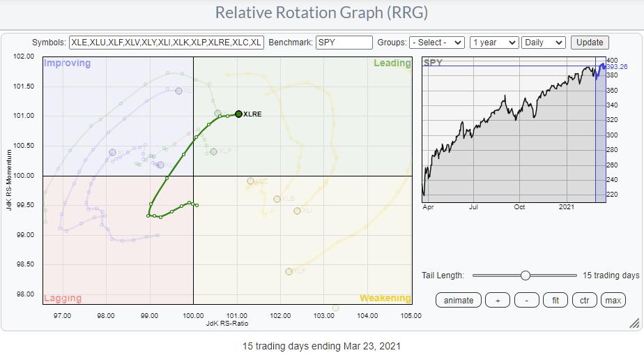Start the animate playback button
The width and height of the screenshot is (644, 355).
point(458,301)
